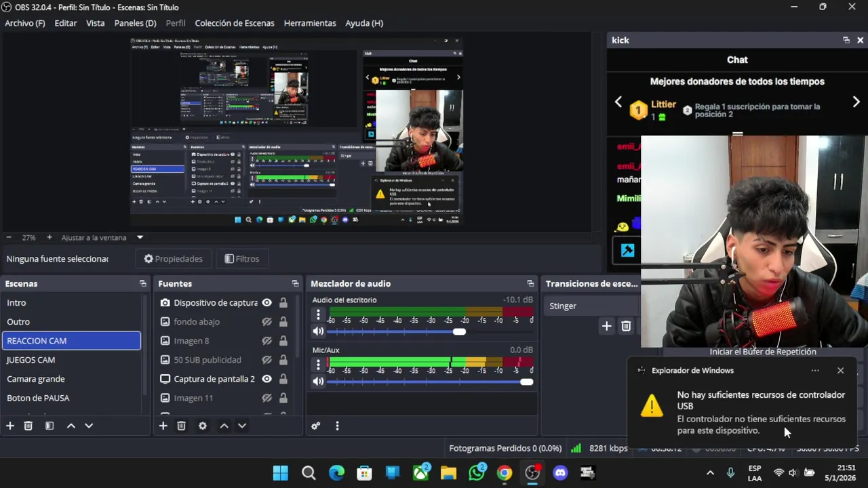Open scene filters icon in Escenas toolbar

coord(50,426)
